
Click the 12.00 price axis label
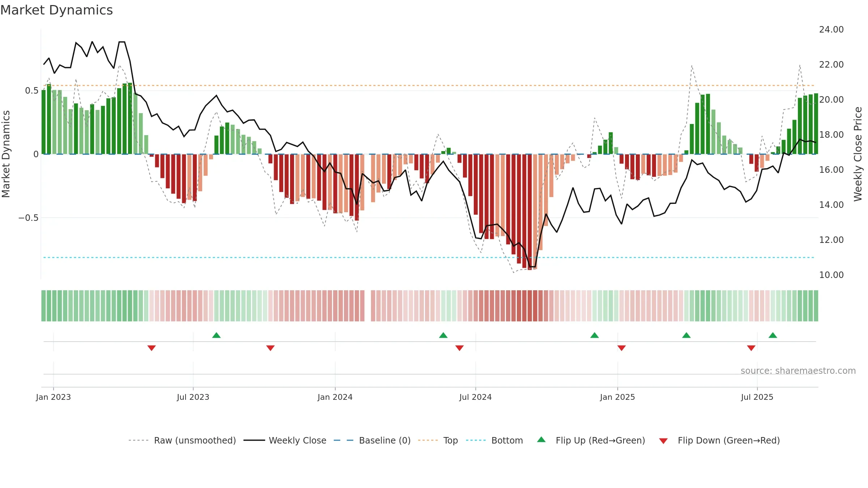coord(831,240)
